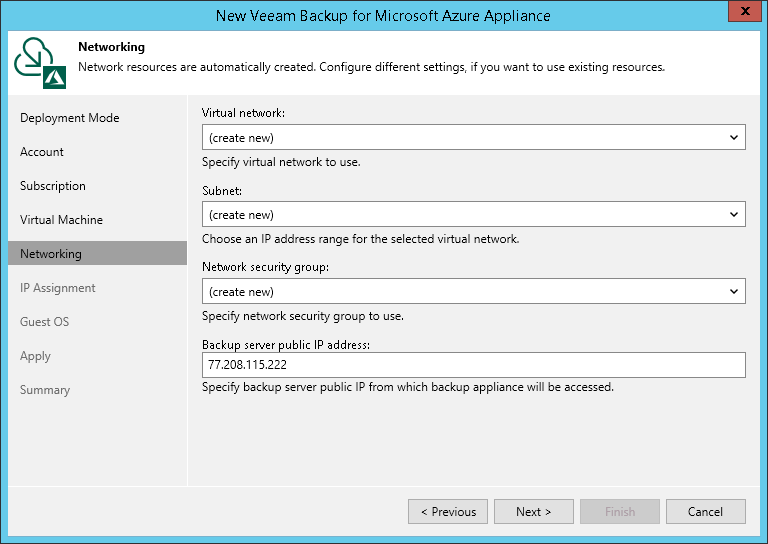Click the Previous button

coord(448,512)
